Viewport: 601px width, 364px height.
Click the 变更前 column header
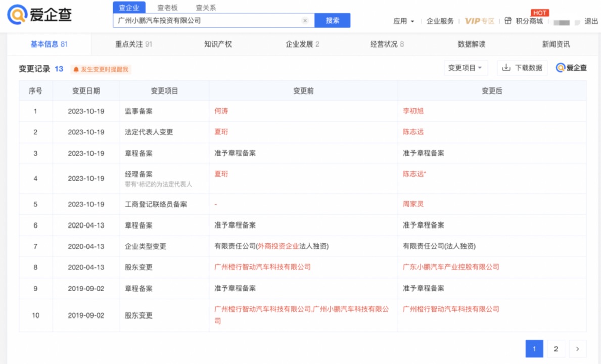[x=304, y=91]
